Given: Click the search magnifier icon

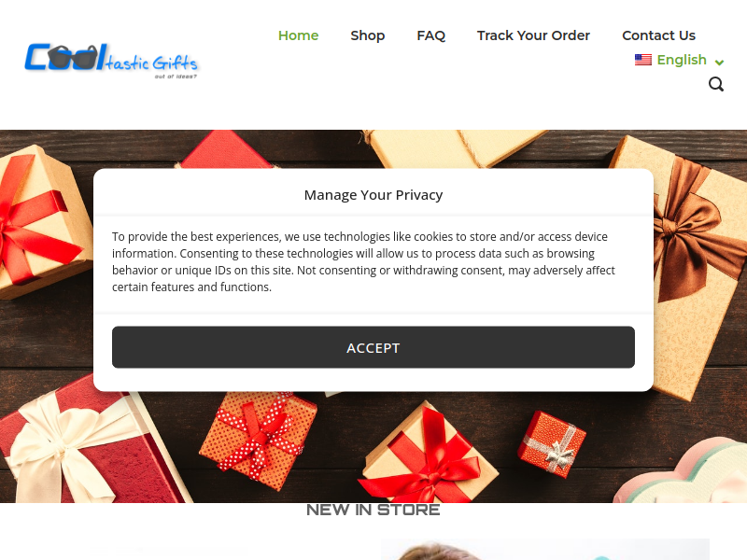Looking at the screenshot, I should [x=715, y=84].
